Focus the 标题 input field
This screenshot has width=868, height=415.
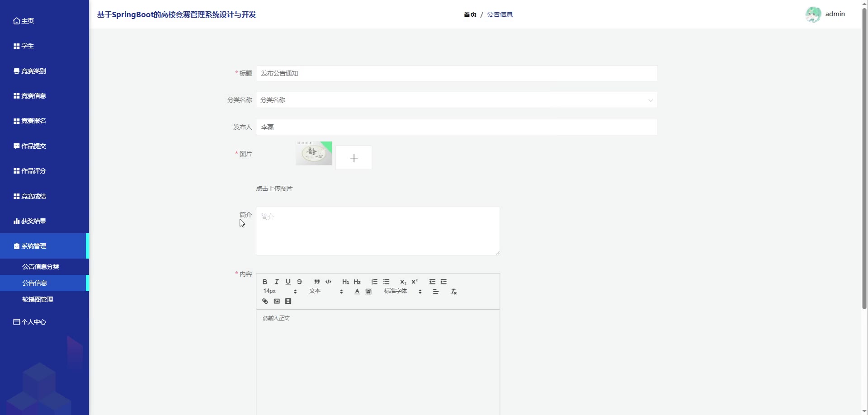click(x=457, y=73)
